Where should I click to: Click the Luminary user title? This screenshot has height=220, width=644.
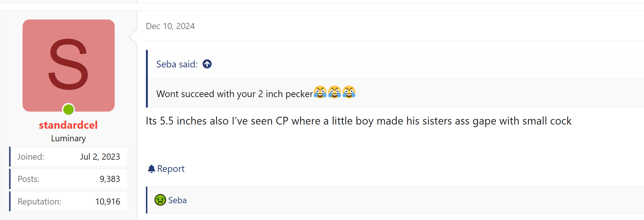68,138
